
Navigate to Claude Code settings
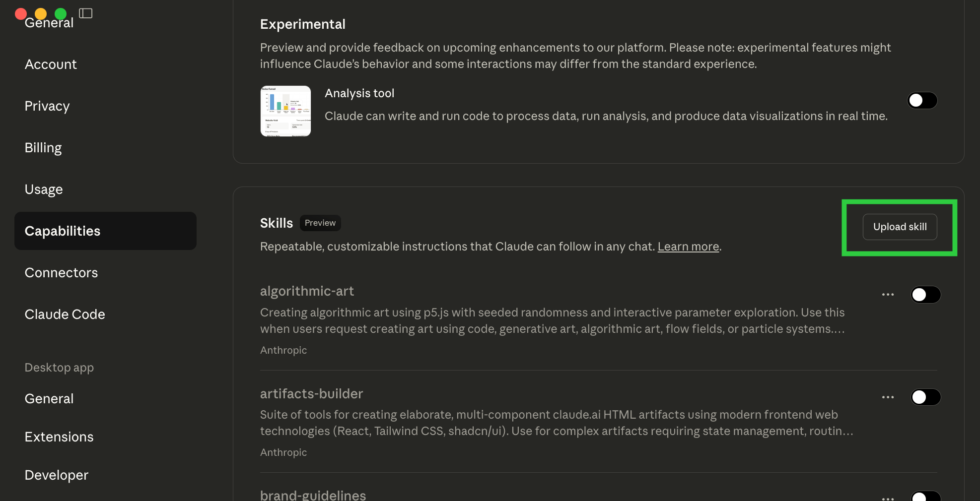click(65, 314)
